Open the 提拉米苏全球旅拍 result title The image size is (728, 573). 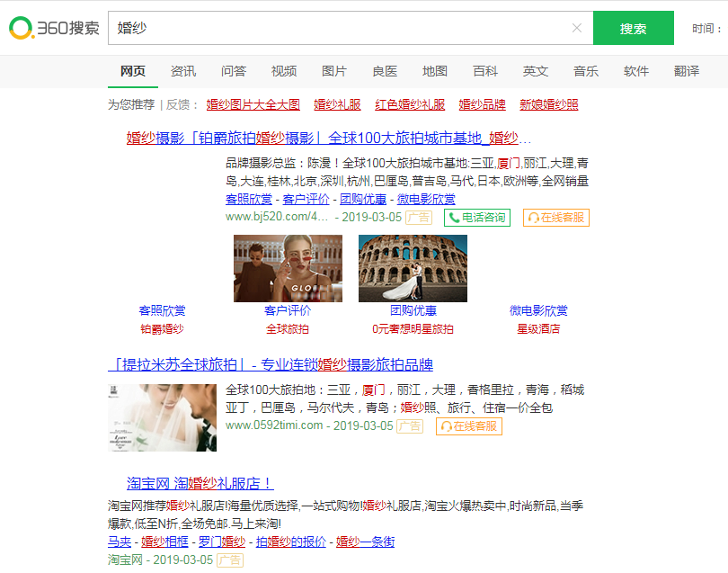[271, 365]
